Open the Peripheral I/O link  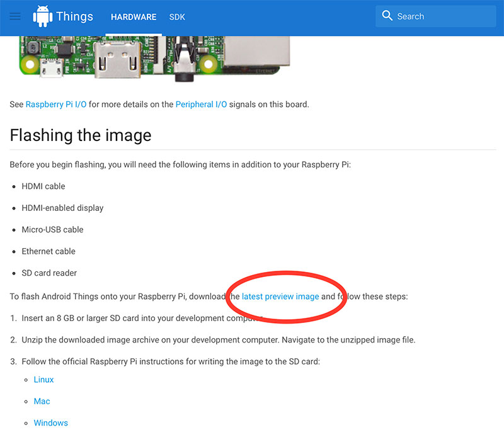pyautogui.click(x=201, y=105)
